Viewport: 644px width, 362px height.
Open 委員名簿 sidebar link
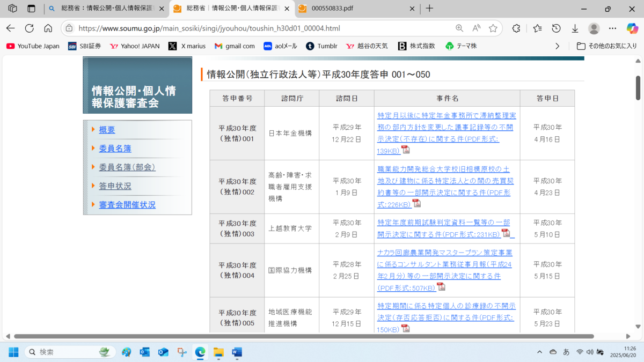coord(115,149)
